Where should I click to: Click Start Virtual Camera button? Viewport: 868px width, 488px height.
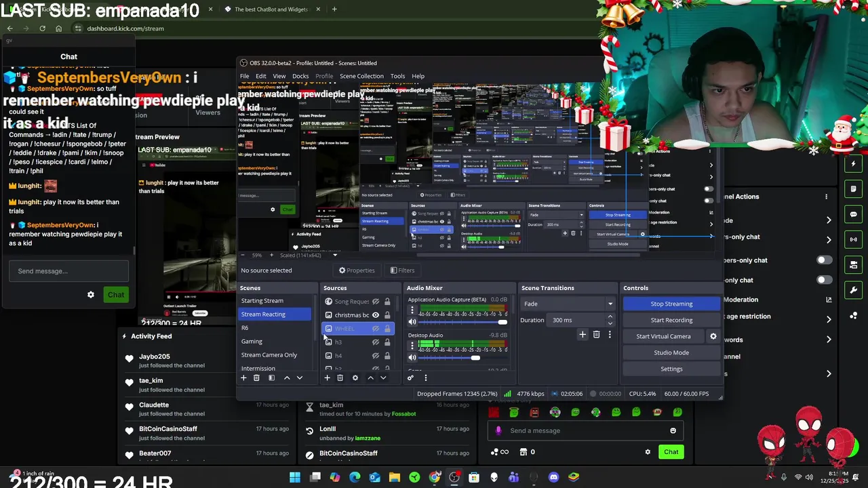[663, 336]
